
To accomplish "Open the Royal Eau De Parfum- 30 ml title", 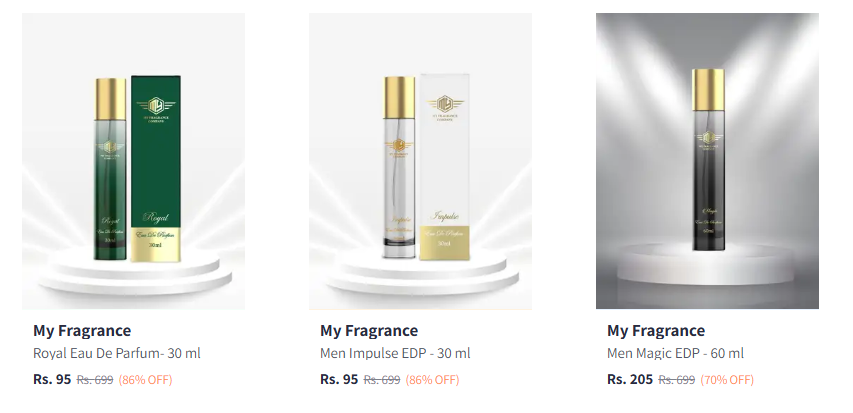I will 117,353.
